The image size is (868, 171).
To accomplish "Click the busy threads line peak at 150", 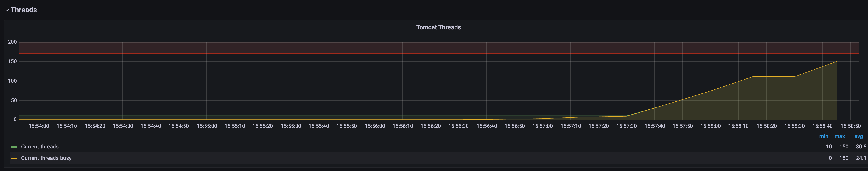I will (x=836, y=62).
